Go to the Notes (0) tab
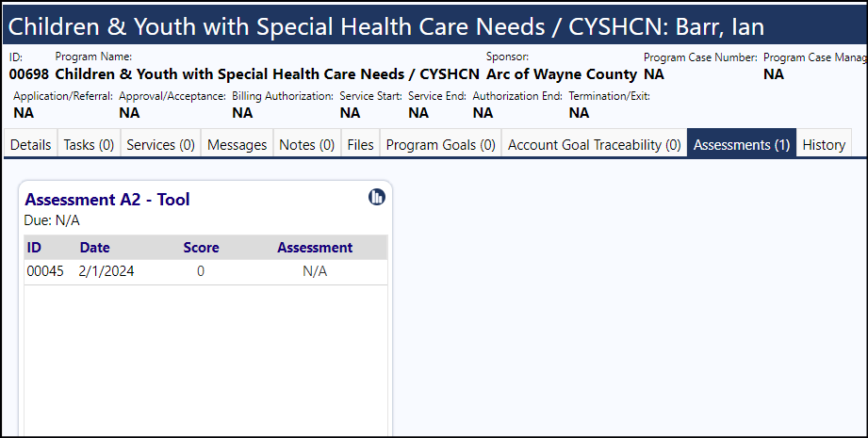Image resolution: width=868 pixels, height=438 pixels. 306,145
